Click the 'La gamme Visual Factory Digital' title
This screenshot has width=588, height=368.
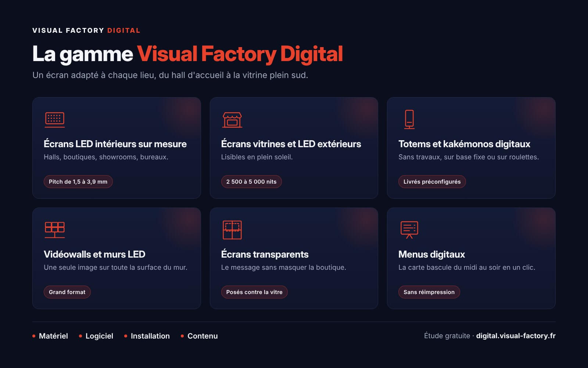coord(187,54)
